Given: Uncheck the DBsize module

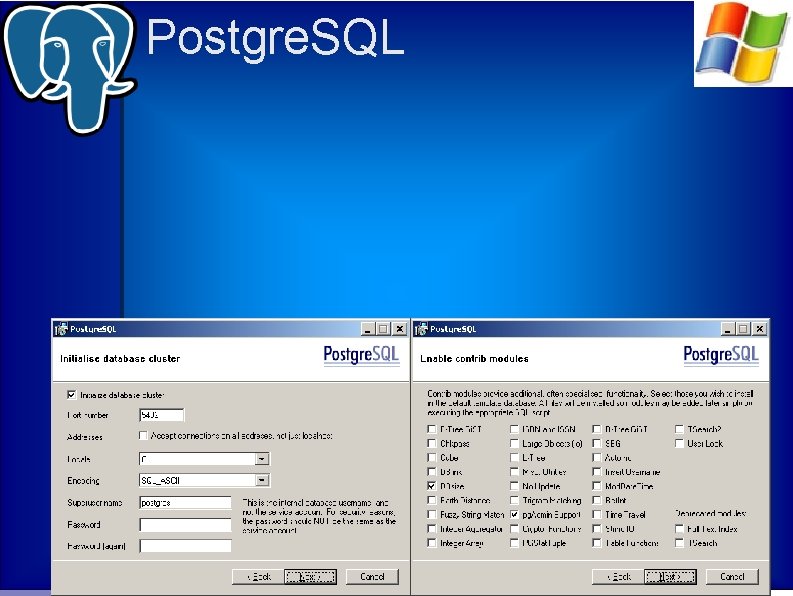Looking at the screenshot, I should point(431,486).
